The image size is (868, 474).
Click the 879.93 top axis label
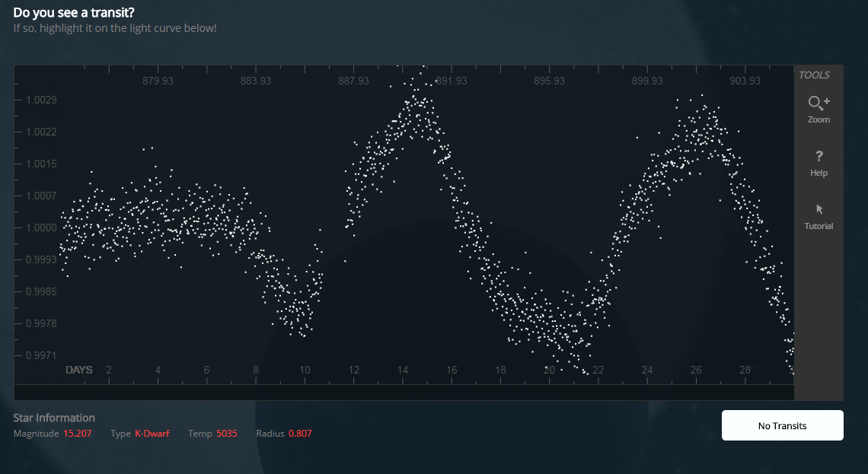tap(158, 81)
